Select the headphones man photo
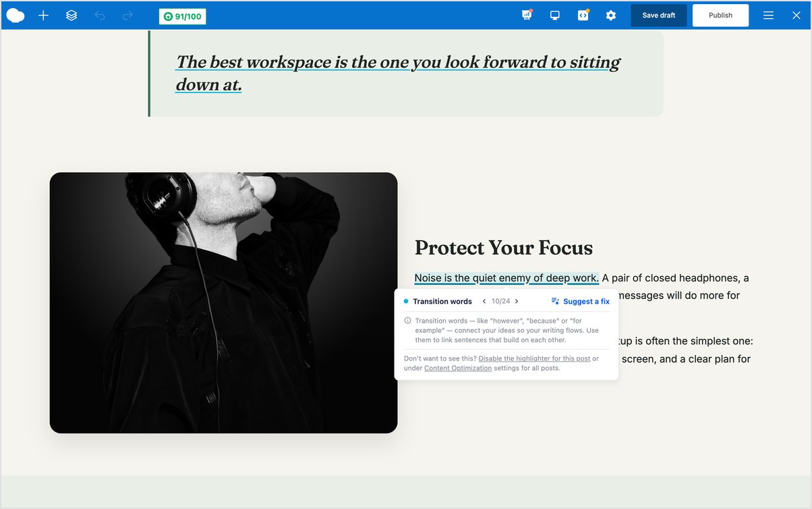This screenshot has height=509, width=812. [223, 302]
